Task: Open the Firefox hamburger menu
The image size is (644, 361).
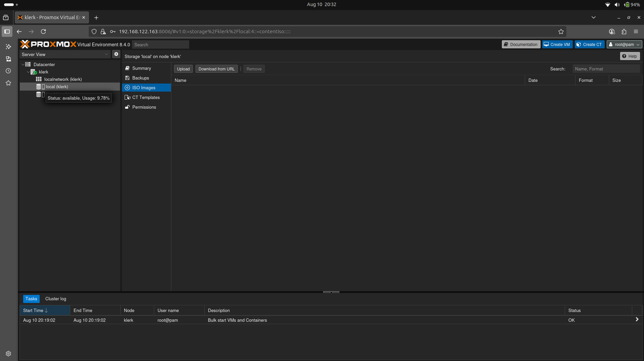Action: [x=636, y=32]
